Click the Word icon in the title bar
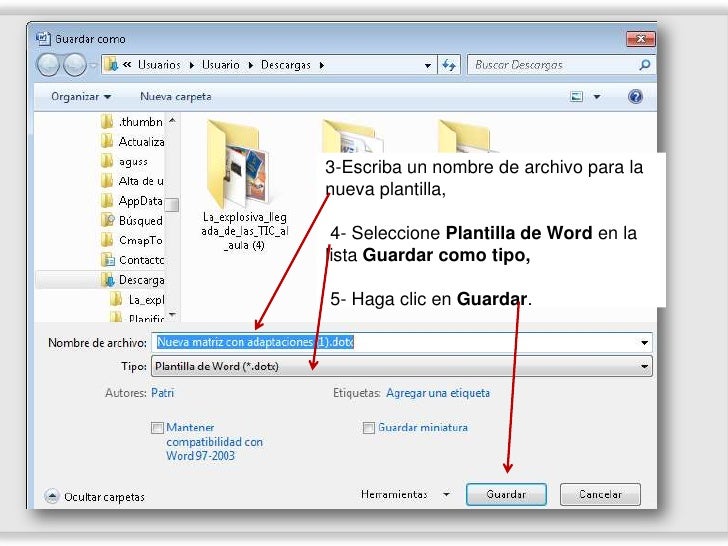The height and width of the screenshot is (546, 728). 43,39
